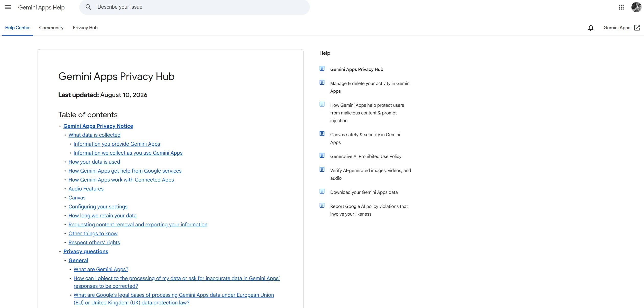Click article icon beside Gemini Apps Privacy Hub
644x308 pixels.
pos(322,68)
